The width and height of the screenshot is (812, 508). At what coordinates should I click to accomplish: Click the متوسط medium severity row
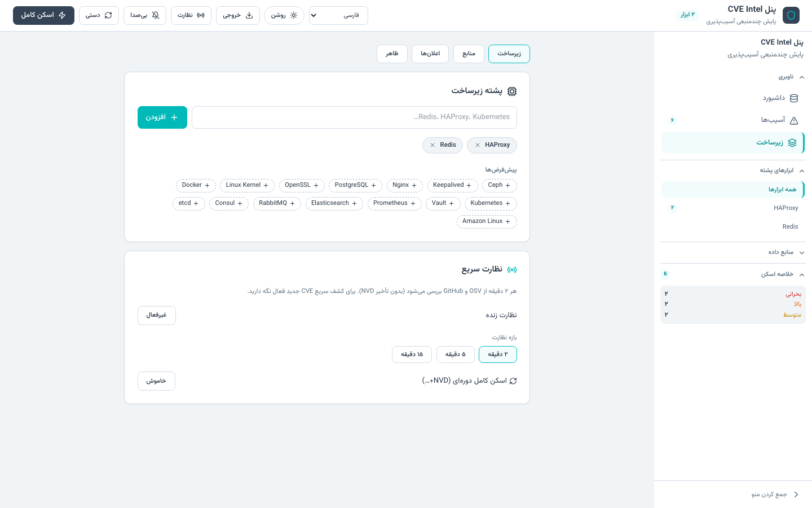pos(733,315)
